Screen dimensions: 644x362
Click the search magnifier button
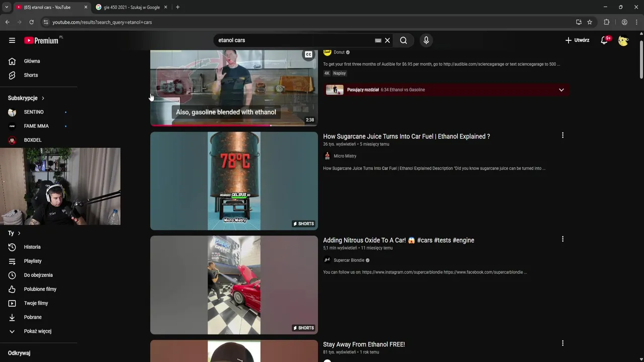(404, 40)
